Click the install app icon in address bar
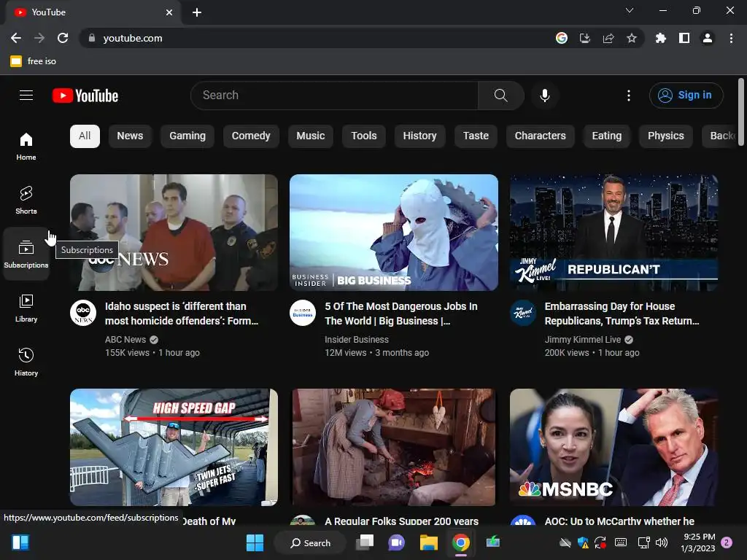747x560 pixels. [584, 38]
